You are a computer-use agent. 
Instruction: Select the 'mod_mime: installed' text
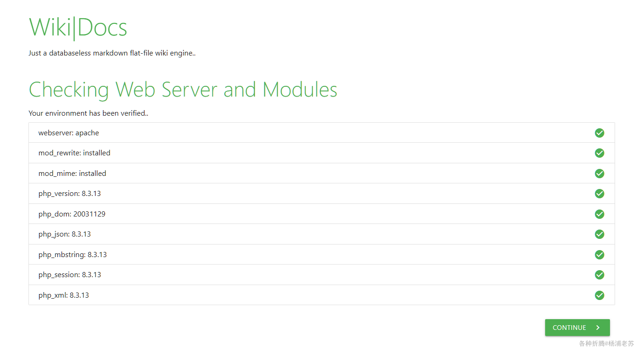(x=72, y=174)
